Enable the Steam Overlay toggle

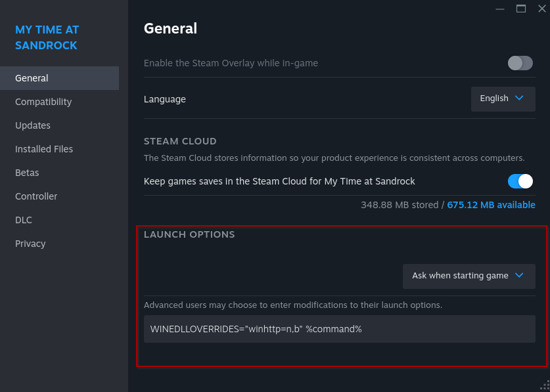[x=520, y=63]
